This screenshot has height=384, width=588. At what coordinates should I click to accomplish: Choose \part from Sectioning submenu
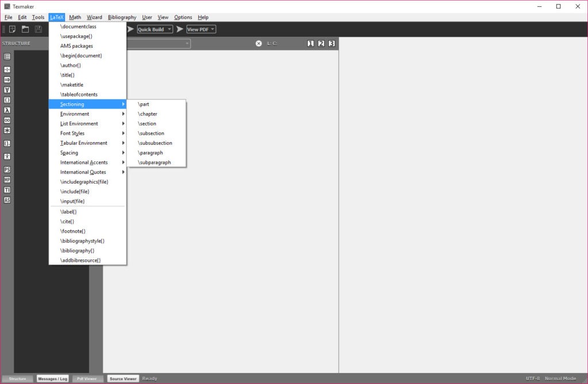[156, 104]
